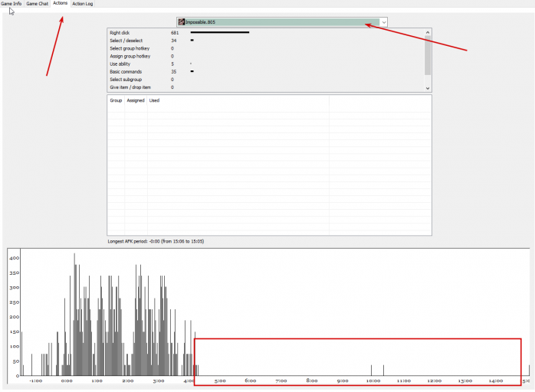Select the Actions tab
Viewport: 535px width, 392px height.
60,3
